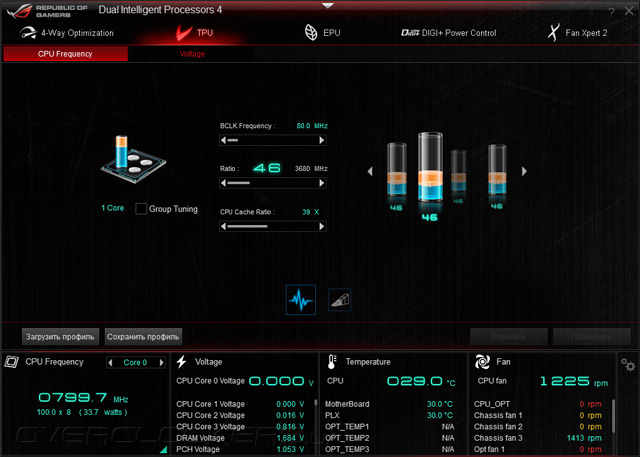Click the BCLK 80.0 MHz value
Image resolution: width=640 pixels, height=457 pixels.
coord(312,126)
